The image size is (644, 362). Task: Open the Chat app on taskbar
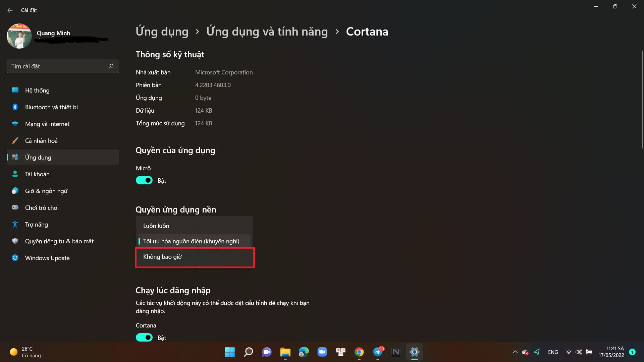pos(267,352)
